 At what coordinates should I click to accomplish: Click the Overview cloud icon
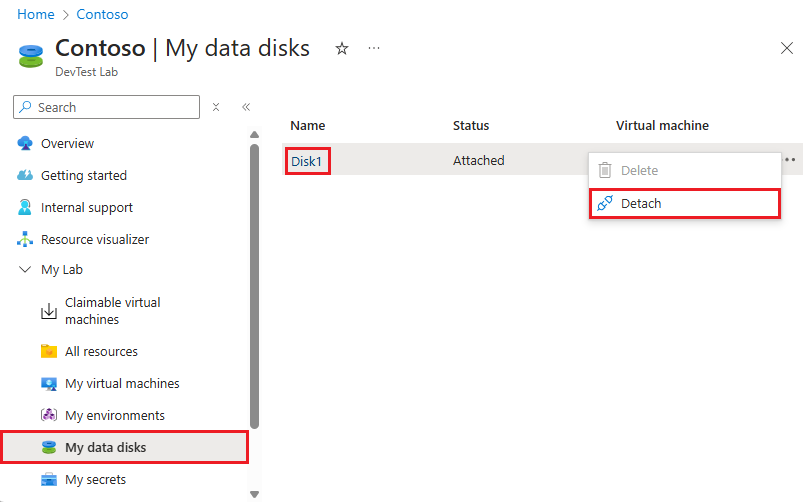point(25,144)
